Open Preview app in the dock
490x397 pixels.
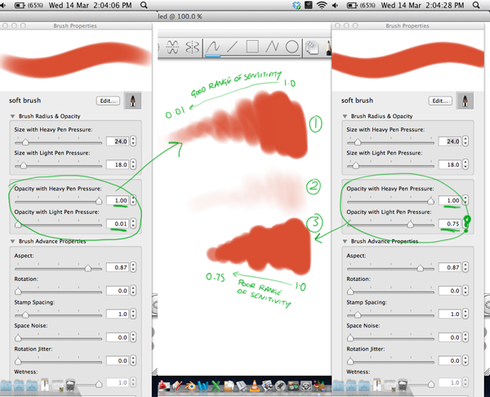[x=267, y=386]
